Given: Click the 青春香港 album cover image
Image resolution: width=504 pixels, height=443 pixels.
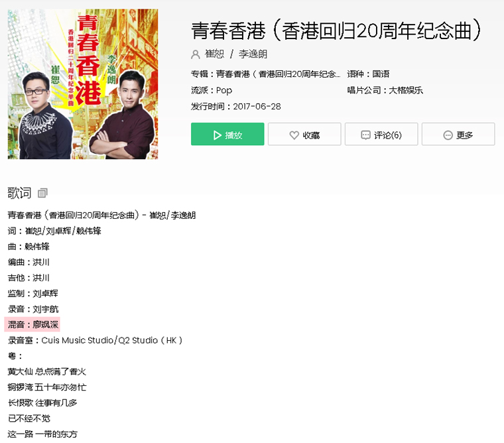Looking at the screenshot, I should [83, 84].
